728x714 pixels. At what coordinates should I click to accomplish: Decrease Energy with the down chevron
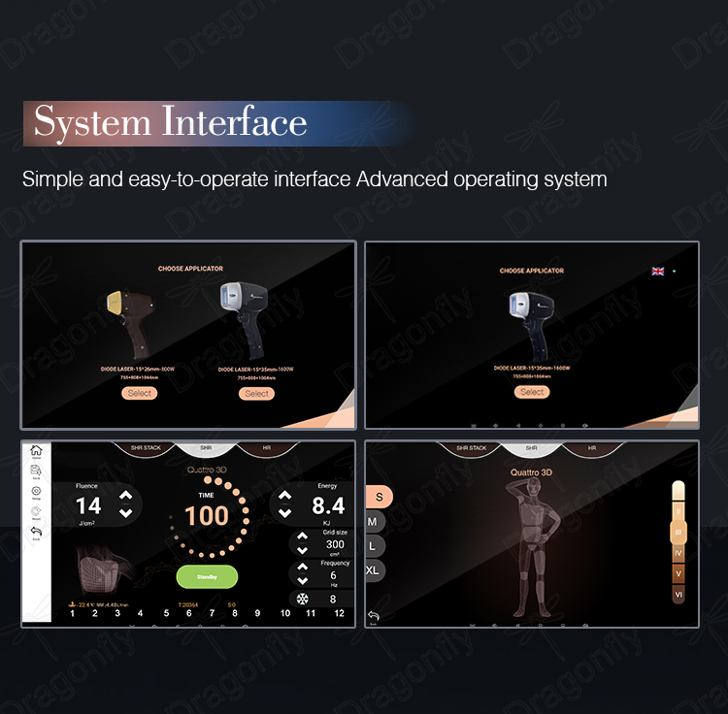click(x=284, y=513)
